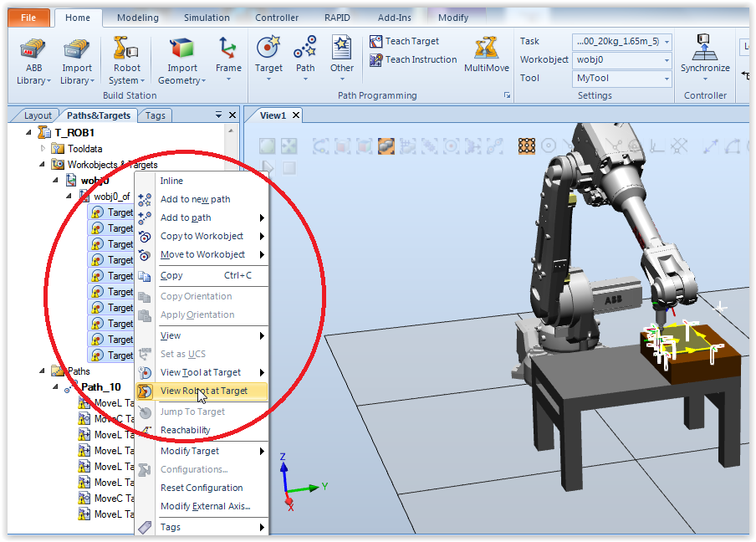This screenshot has height=542, width=756.
Task: Open the View submenu
Action: pos(202,335)
